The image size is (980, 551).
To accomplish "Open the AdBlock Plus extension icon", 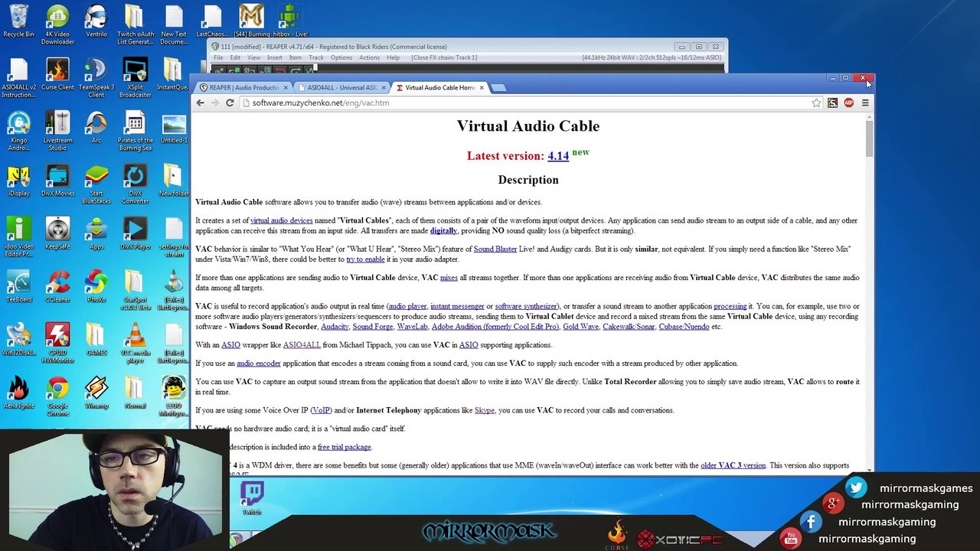I will point(848,103).
